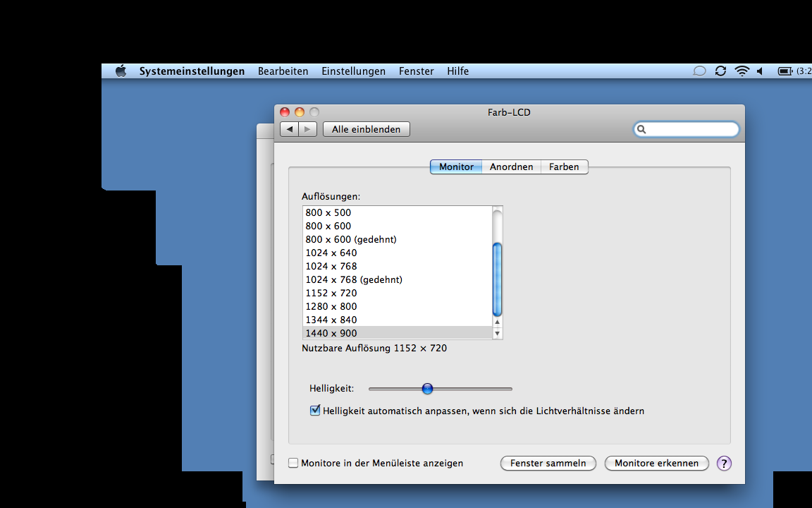The image size is (812, 508).
Task: Open the Fenster menu
Action: [x=417, y=71]
